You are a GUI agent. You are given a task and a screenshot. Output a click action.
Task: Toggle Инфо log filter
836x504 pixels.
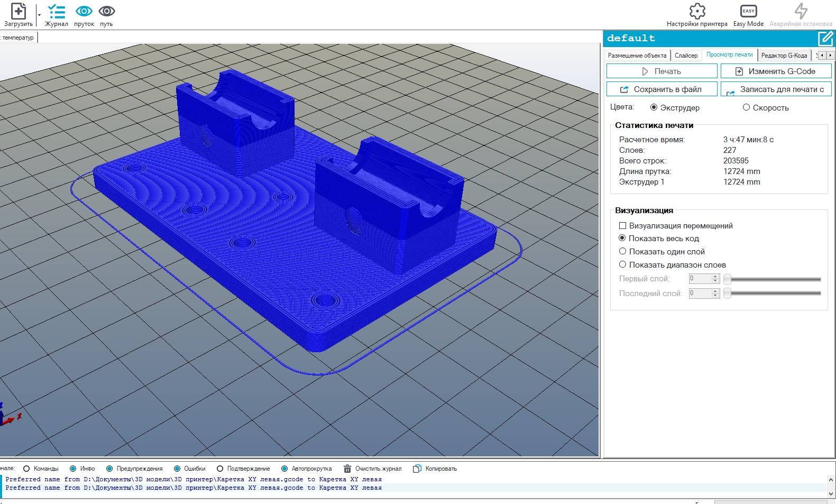(x=73, y=469)
